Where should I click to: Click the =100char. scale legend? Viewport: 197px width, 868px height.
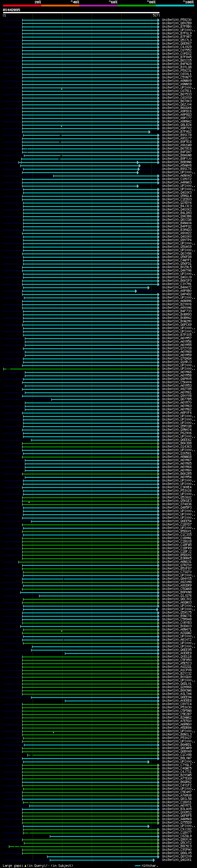[x=147, y=865]
